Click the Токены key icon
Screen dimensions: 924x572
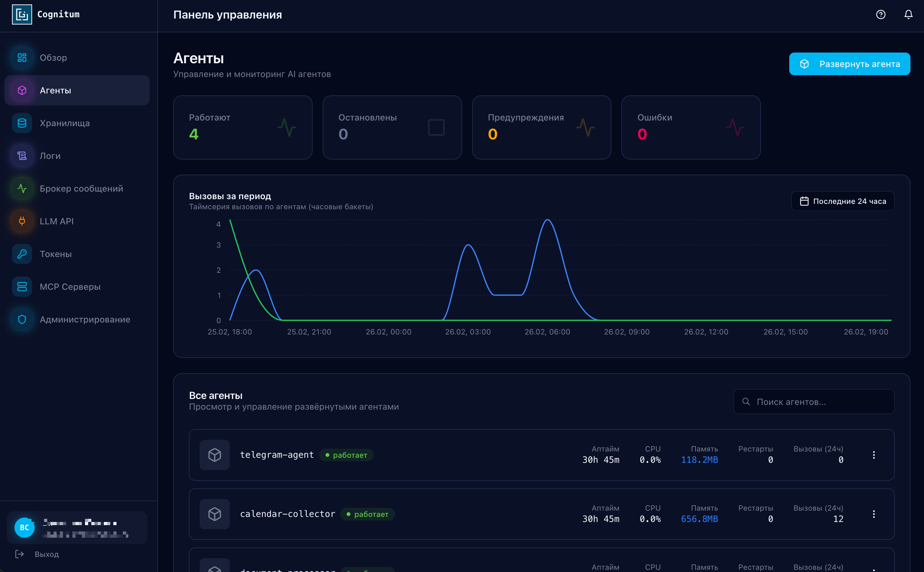22,254
